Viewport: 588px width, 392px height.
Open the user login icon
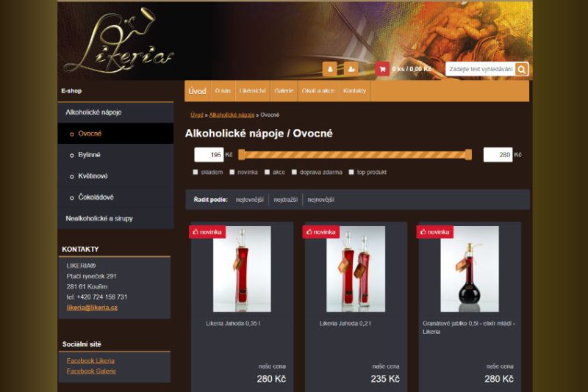point(329,69)
